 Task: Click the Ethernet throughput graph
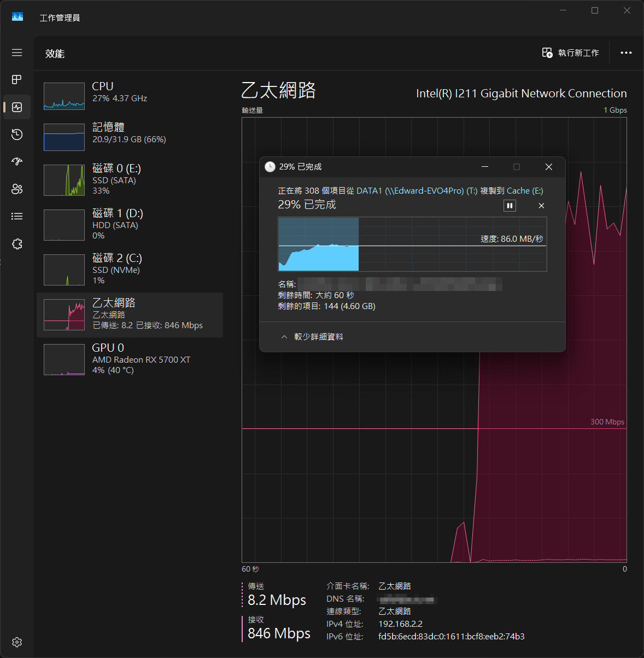pyautogui.click(x=434, y=340)
